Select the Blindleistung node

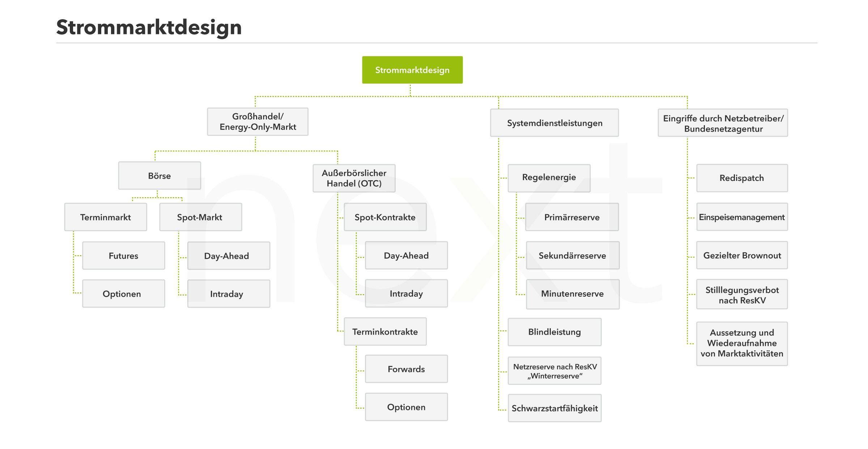coord(554,332)
